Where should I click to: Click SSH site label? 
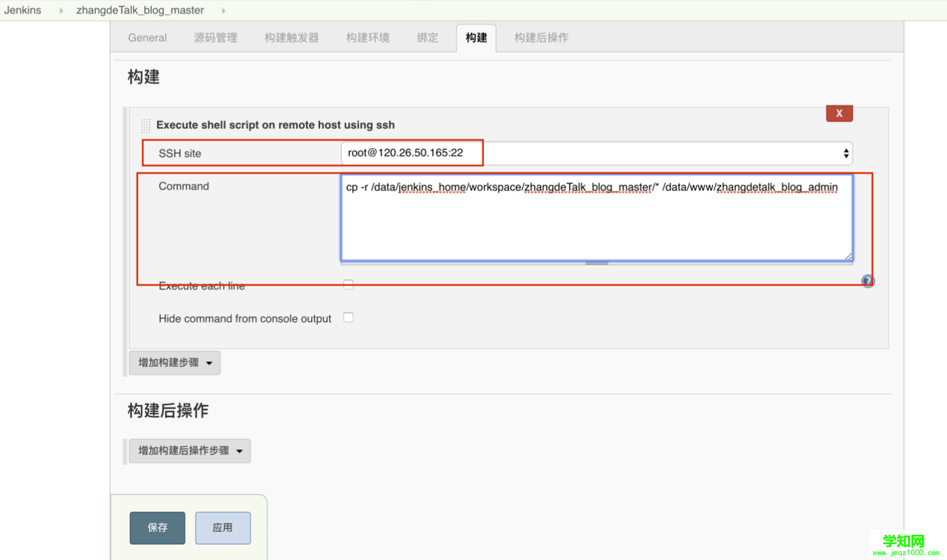click(x=180, y=153)
